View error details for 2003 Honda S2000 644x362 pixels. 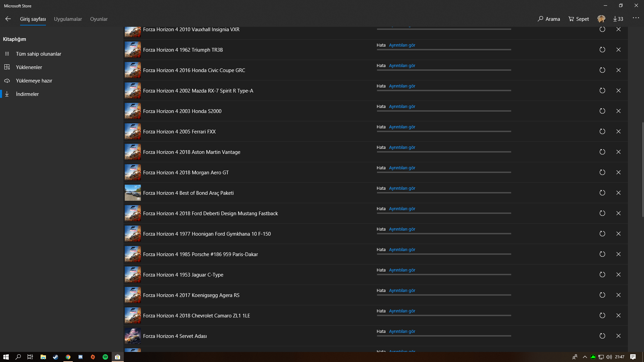(x=402, y=107)
